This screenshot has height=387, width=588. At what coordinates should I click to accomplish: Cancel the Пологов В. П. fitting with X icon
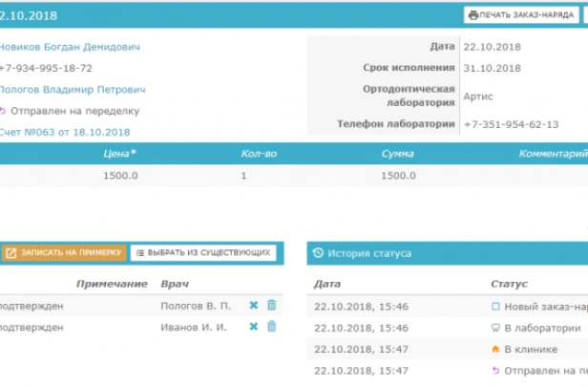[x=254, y=306]
